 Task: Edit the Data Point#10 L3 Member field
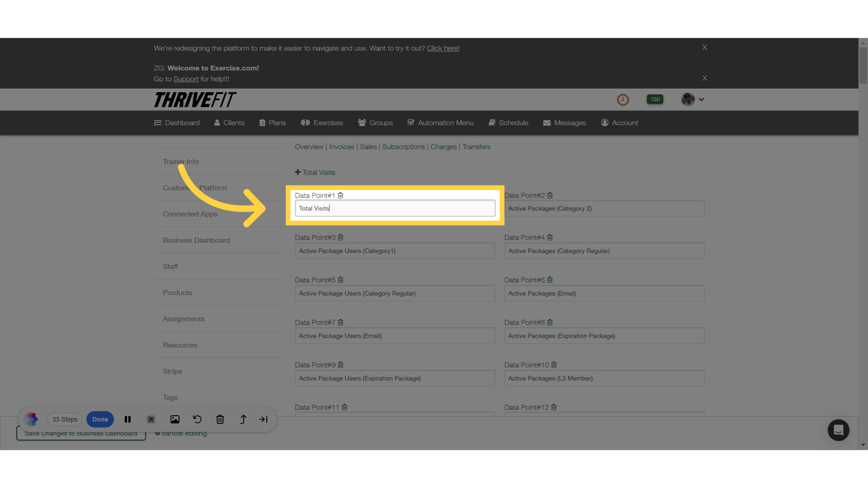coord(604,378)
